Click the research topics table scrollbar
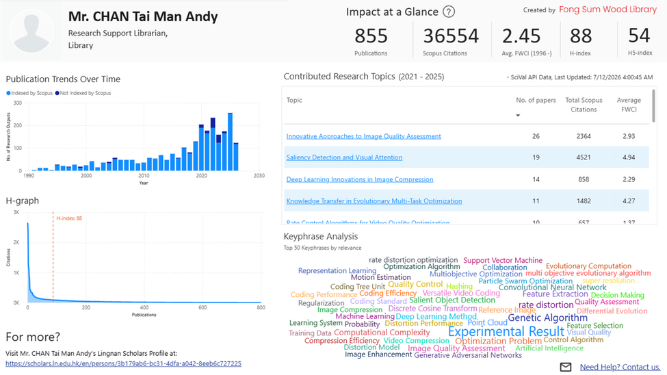The image size is (667, 375). point(654,105)
